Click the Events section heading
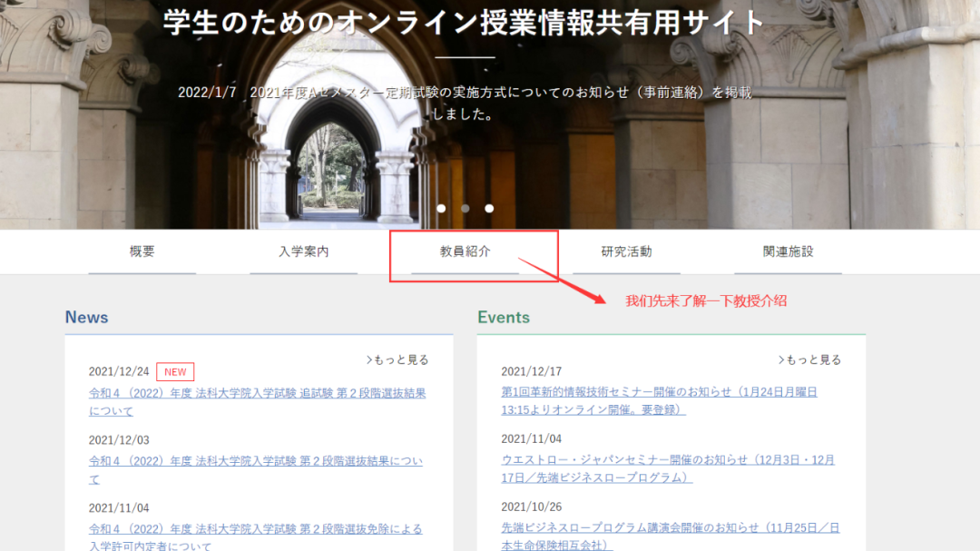The image size is (980, 551). (x=504, y=317)
